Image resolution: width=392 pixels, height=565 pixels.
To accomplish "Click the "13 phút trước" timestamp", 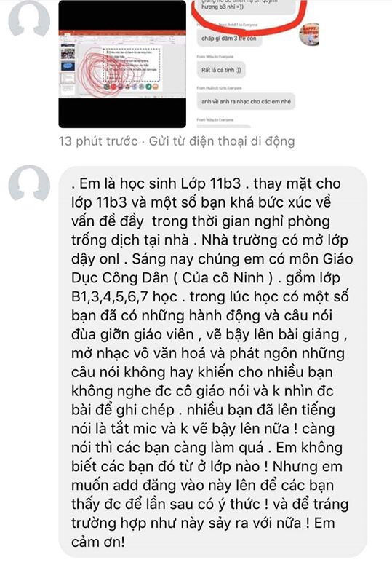I will click(x=98, y=141).
